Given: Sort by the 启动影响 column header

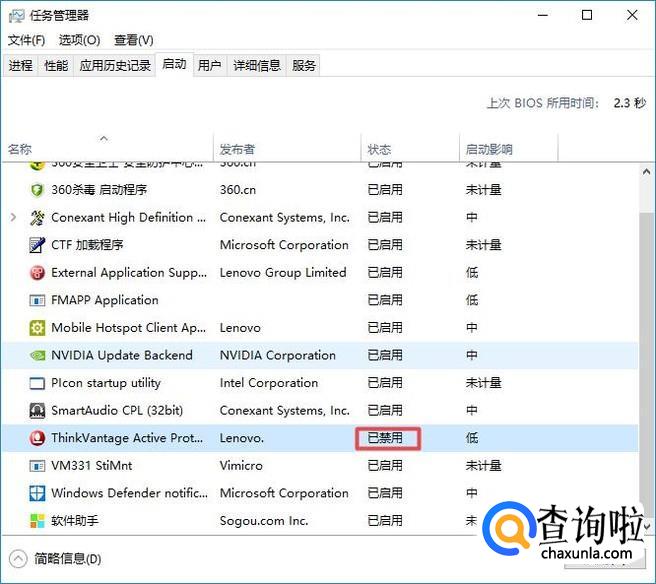Looking at the screenshot, I should point(509,148).
